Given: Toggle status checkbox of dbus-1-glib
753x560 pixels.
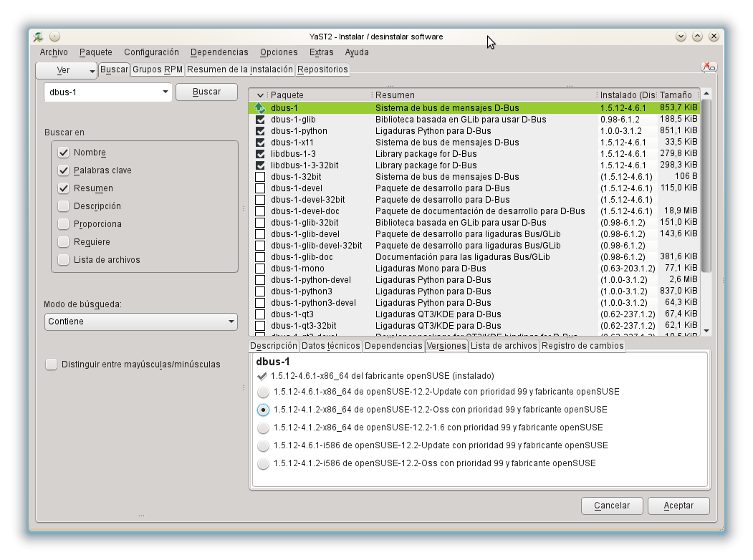Looking at the screenshot, I should click(x=260, y=120).
